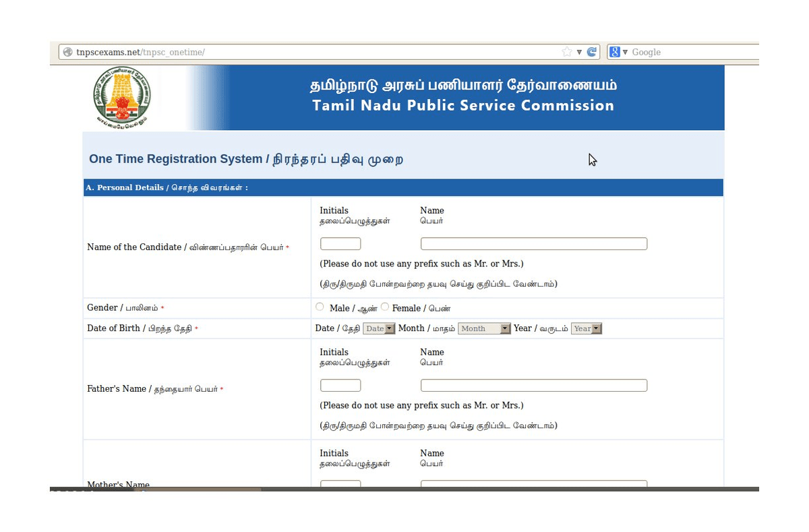Reload the page using the refresh icon
The image size is (809, 532).
tap(591, 52)
